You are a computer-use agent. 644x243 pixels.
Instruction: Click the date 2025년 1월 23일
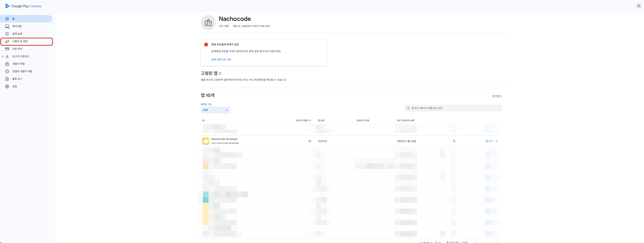point(407,141)
